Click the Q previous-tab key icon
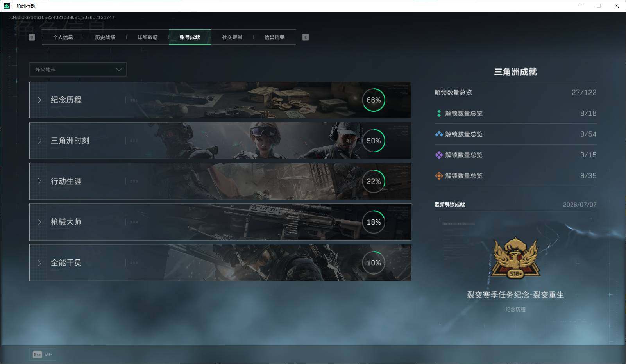Image resolution: width=626 pixels, height=364 pixels. click(x=32, y=37)
